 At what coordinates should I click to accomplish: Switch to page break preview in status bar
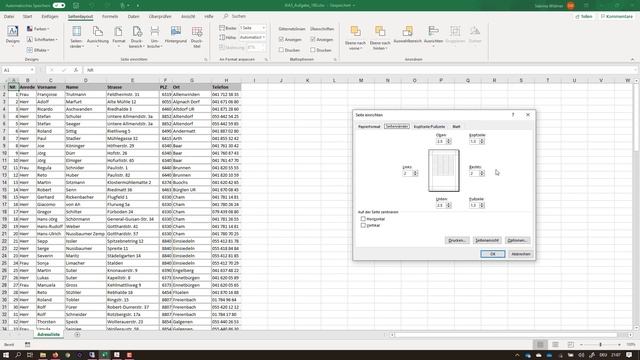click(571, 344)
